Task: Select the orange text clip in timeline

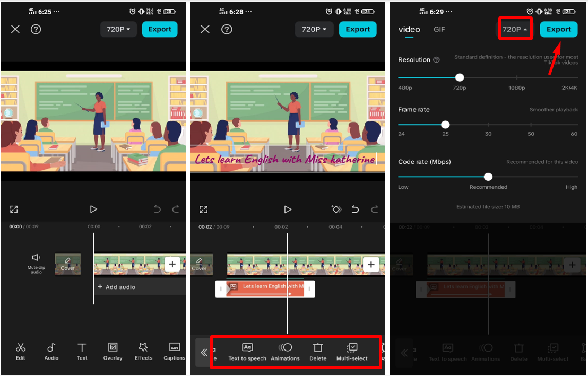Action: (265, 289)
